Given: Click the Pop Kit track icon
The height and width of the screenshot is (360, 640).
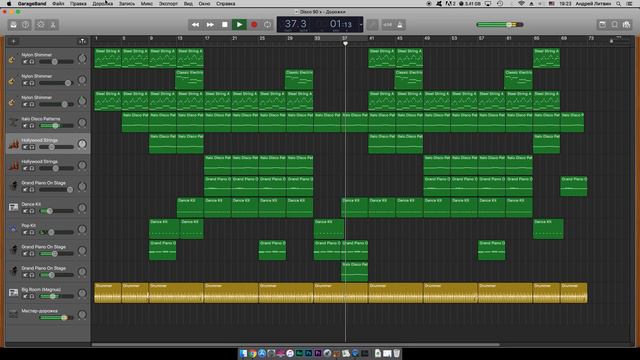Looking at the screenshot, I should tap(13, 229).
